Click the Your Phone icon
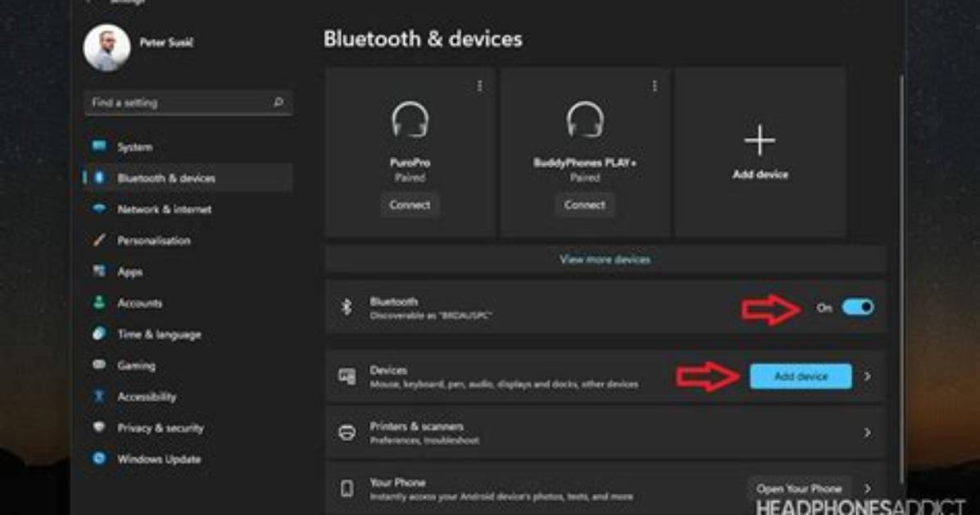 point(347,488)
